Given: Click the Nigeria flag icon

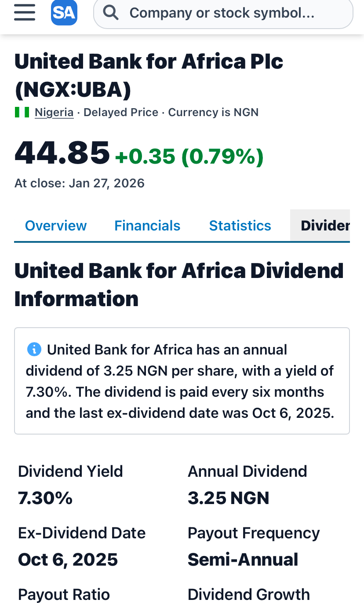Looking at the screenshot, I should (22, 112).
